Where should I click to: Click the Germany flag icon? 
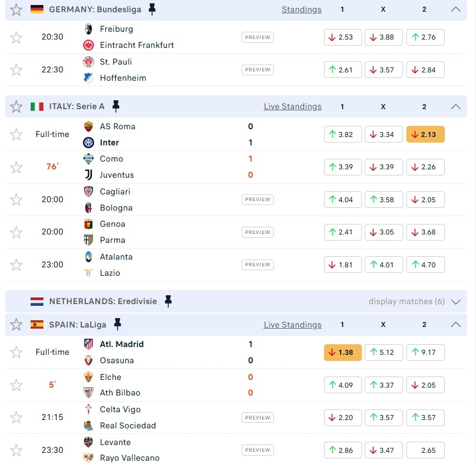coord(37,9)
